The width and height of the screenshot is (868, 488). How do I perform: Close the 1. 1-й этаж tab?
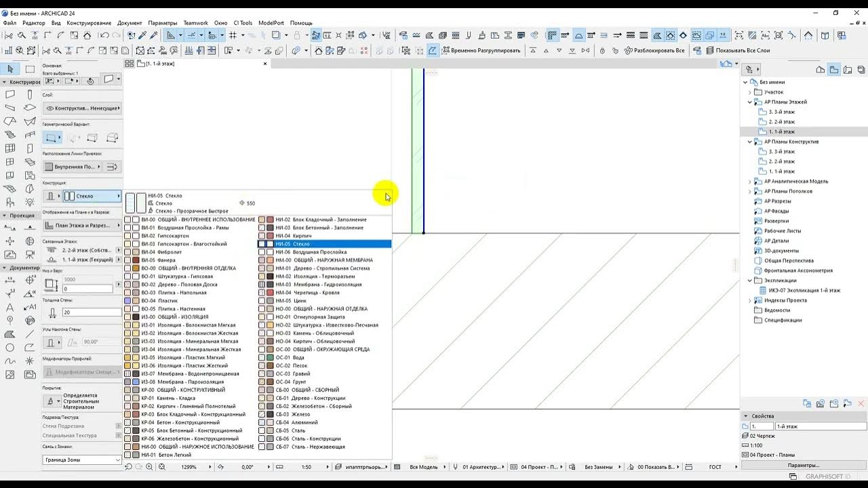[x=265, y=64]
